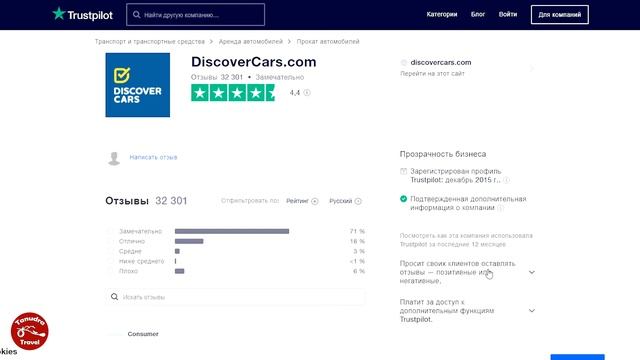Open the Категории menu

tap(442, 14)
